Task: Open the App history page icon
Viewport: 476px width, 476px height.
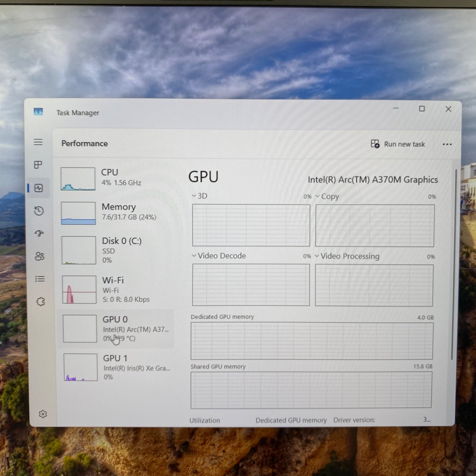Action: click(x=39, y=211)
